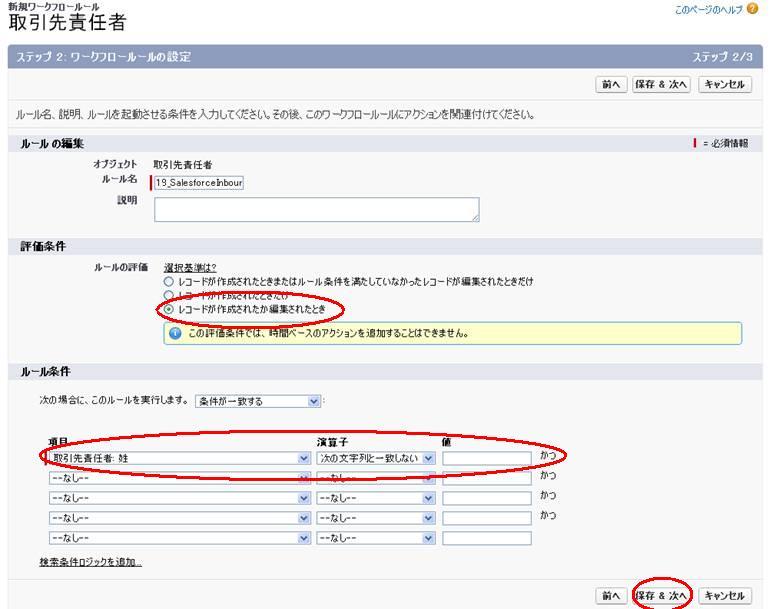This screenshot has width=776, height=609.
Task: Open the '条件が一致する' dropdown
Action: point(258,401)
